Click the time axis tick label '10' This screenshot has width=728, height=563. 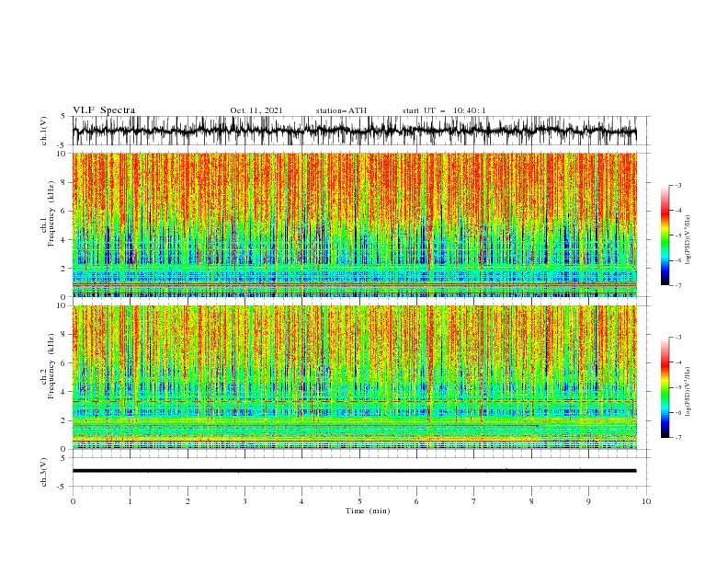click(646, 501)
